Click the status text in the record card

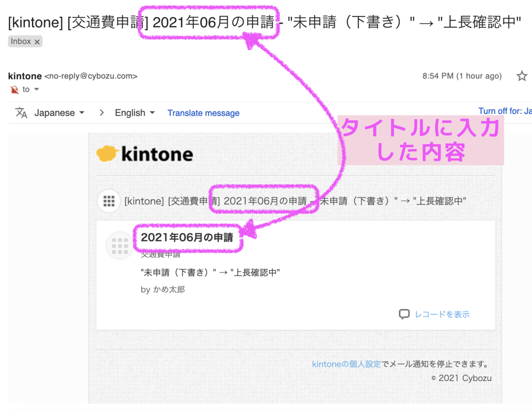tap(211, 272)
